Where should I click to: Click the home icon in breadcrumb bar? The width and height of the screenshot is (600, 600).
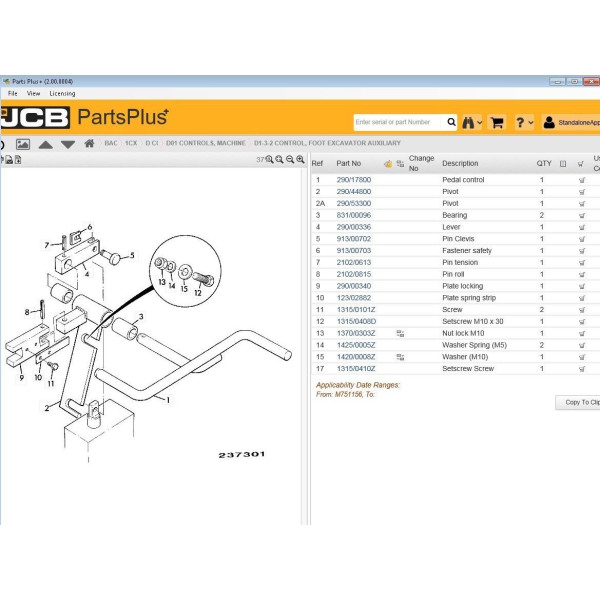89,143
